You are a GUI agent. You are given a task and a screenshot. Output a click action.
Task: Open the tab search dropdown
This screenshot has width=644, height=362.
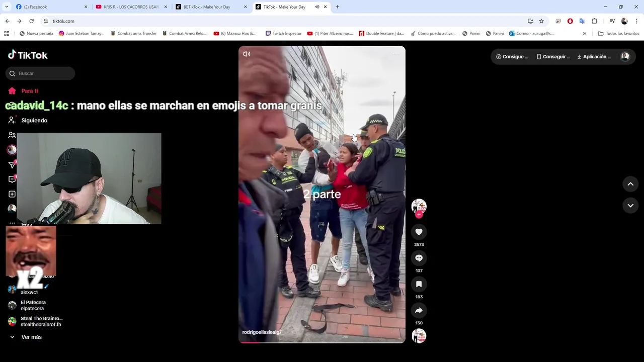(7, 7)
